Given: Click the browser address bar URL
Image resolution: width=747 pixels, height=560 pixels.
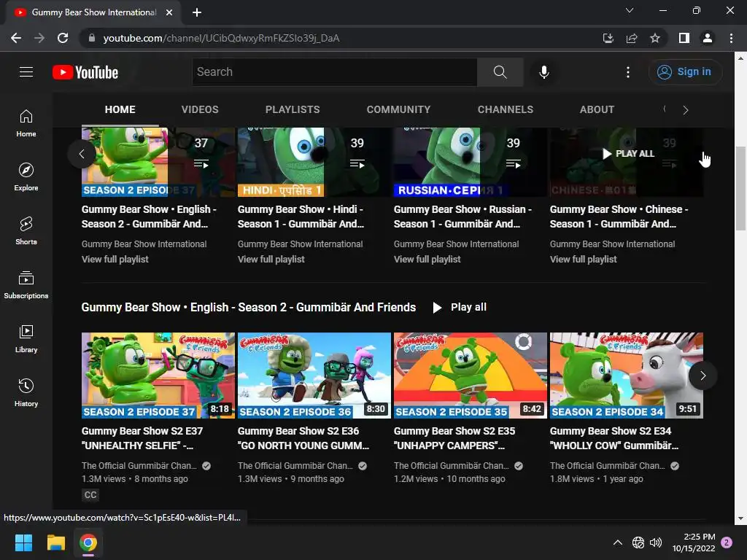Looking at the screenshot, I should point(221,38).
